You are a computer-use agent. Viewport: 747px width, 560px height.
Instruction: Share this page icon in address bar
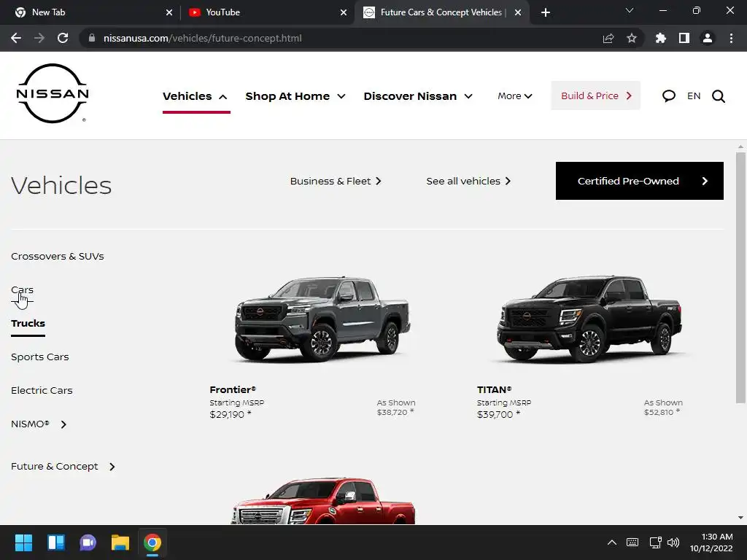pos(608,38)
